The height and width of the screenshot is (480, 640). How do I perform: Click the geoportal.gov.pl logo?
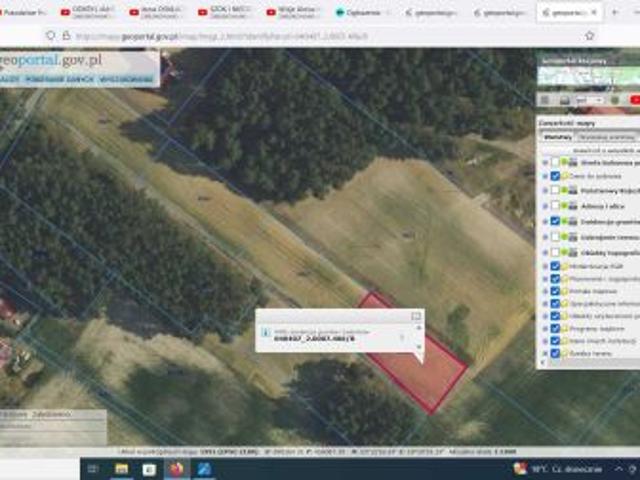(51, 60)
